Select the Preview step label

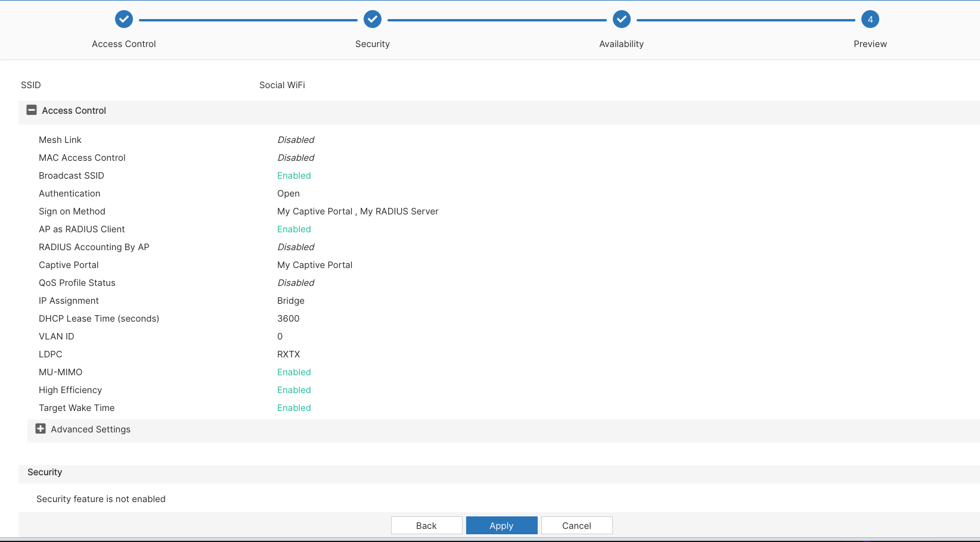coord(870,44)
